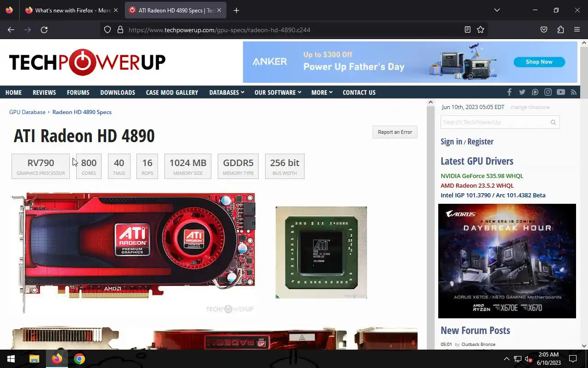Open the RV790 GPU chip photo
This screenshot has width=588, height=368.
321,253
